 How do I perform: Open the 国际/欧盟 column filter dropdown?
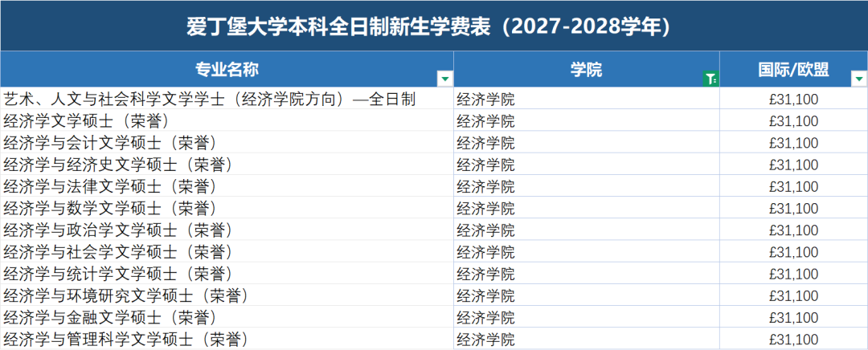pyautogui.click(x=858, y=79)
